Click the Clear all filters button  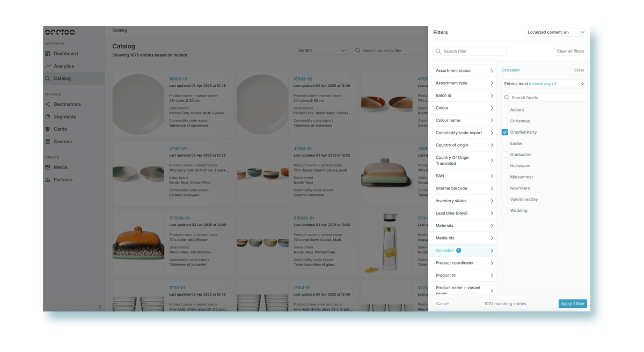click(570, 52)
